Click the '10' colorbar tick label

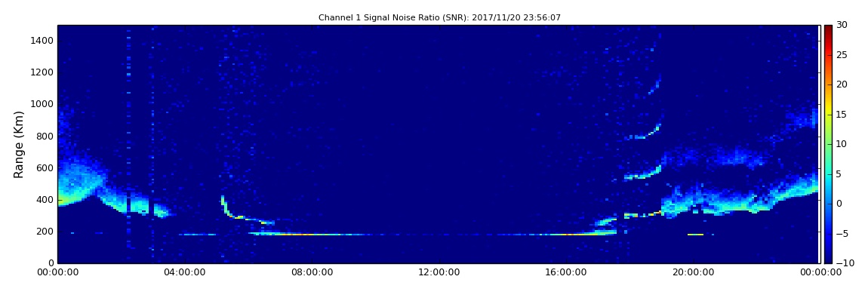pos(842,144)
